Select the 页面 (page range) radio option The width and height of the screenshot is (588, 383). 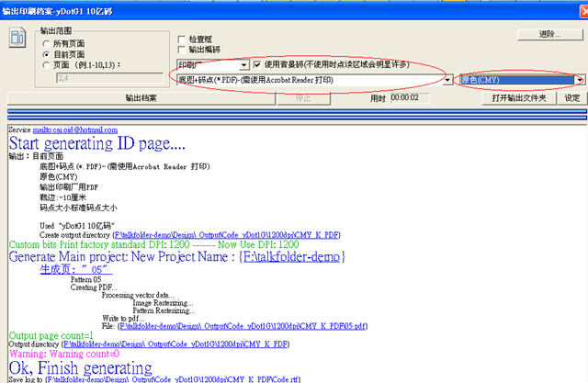47,65
